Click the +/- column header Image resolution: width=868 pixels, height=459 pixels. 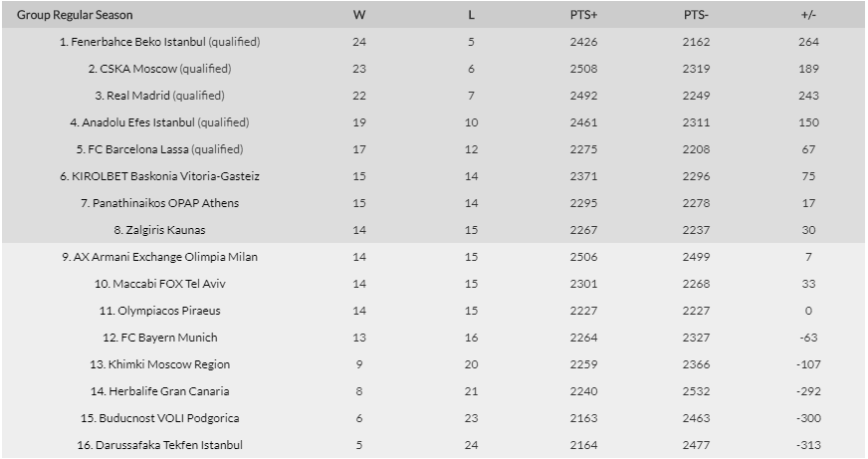click(x=808, y=15)
